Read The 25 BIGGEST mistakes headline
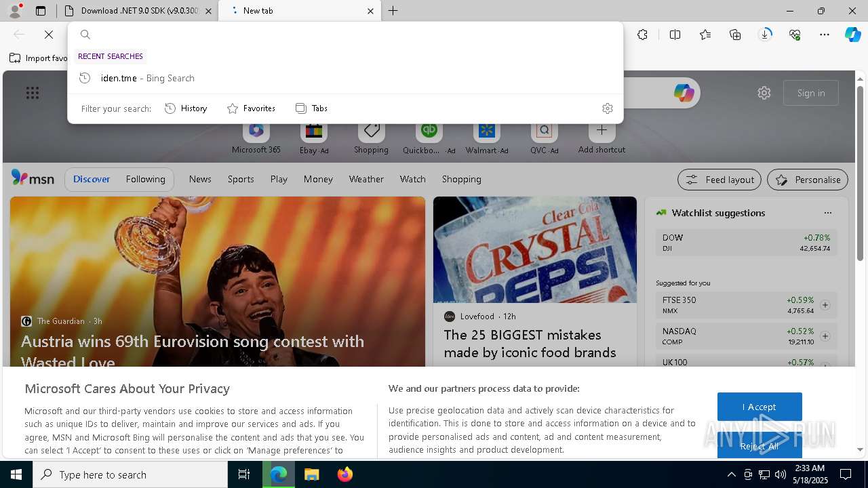The image size is (868, 488). pos(530,344)
